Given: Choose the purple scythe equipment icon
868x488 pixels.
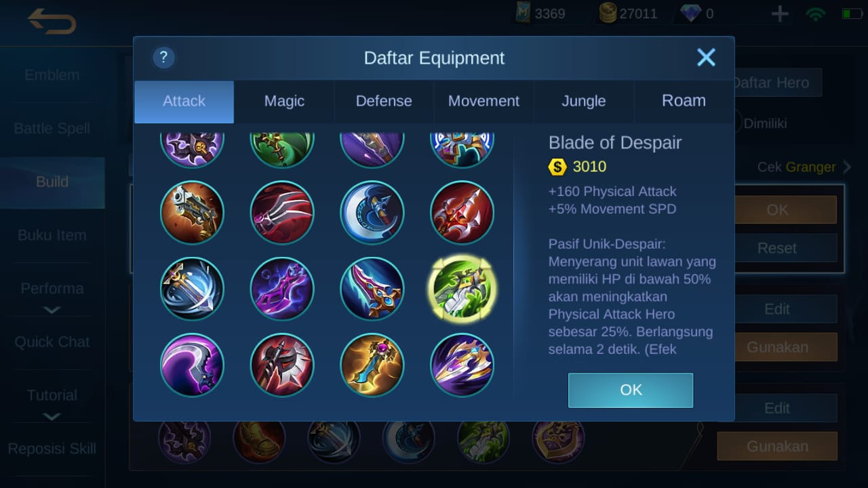Looking at the screenshot, I should (193, 365).
